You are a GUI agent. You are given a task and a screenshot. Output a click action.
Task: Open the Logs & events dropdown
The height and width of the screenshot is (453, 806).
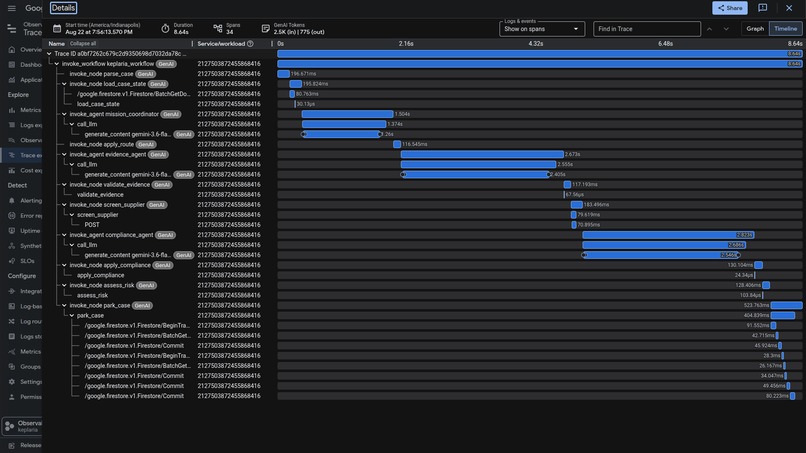(x=541, y=29)
